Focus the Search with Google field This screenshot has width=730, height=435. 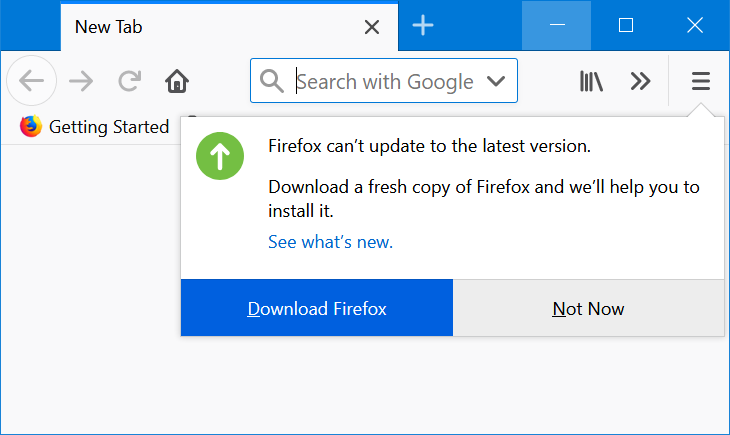pos(385,81)
